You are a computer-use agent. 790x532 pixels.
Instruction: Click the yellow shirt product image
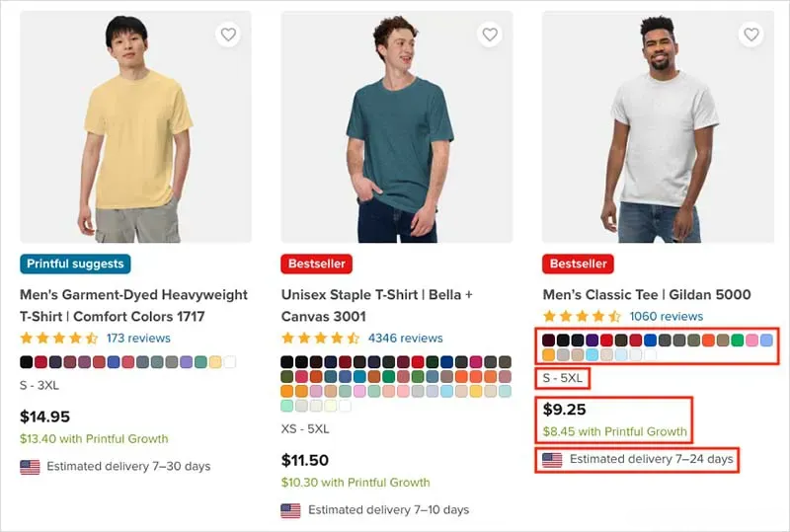tap(135, 126)
